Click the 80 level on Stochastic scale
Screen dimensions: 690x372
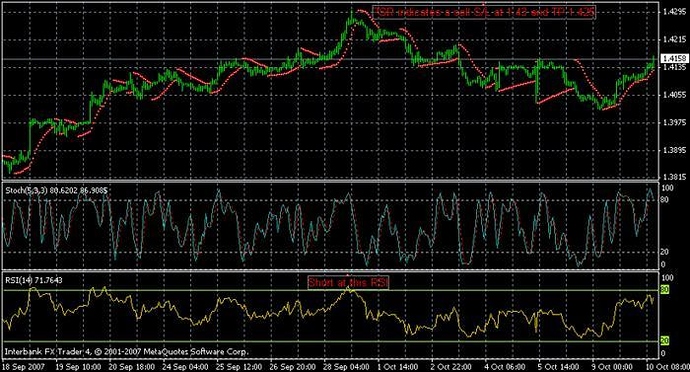coord(665,199)
